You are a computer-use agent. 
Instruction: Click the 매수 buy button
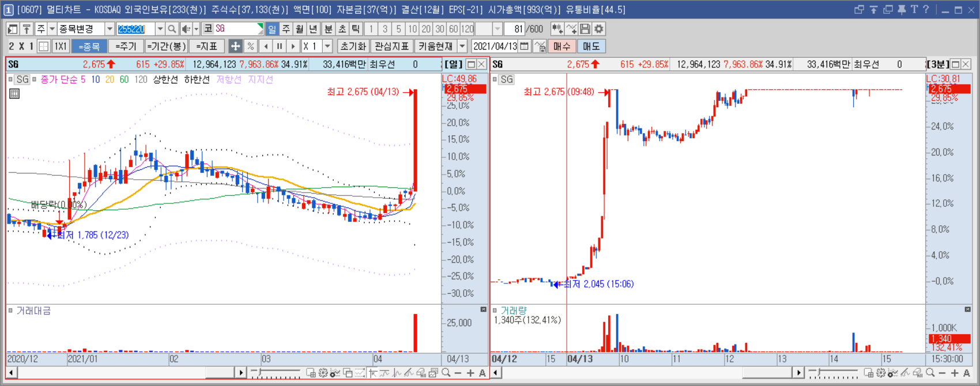coord(562,46)
